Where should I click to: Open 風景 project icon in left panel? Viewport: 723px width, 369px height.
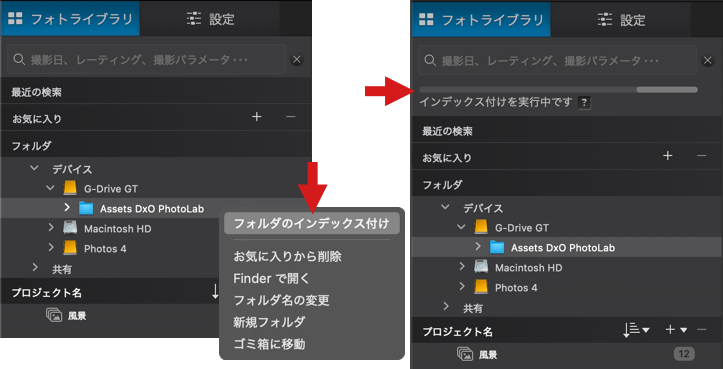click(54, 315)
